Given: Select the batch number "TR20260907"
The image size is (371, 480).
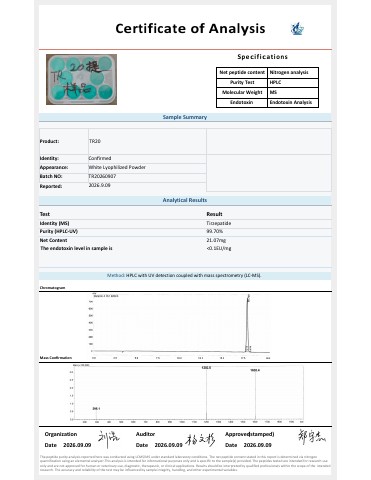Looking at the screenshot, I should pos(102,176).
